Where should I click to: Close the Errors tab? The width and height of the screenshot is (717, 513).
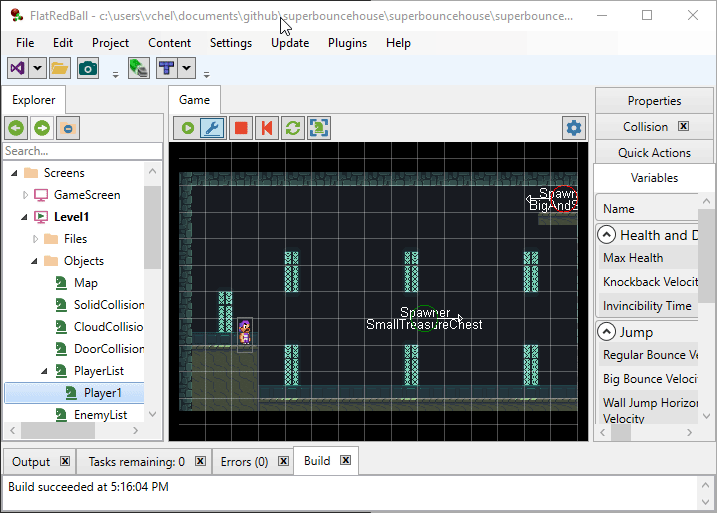[284, 461]
